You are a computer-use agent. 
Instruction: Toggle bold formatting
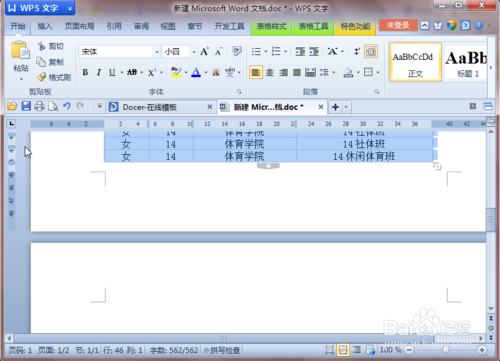point(85,72)
